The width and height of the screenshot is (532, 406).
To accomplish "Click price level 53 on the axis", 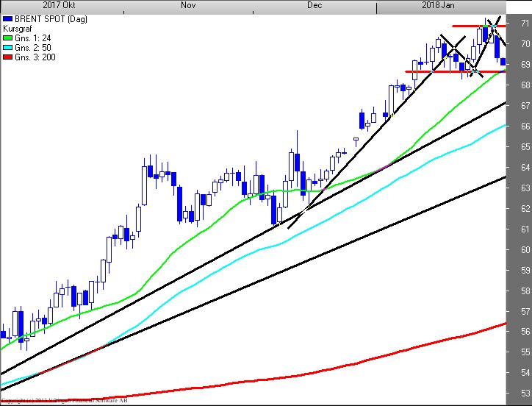I will (x=525, y=393).
